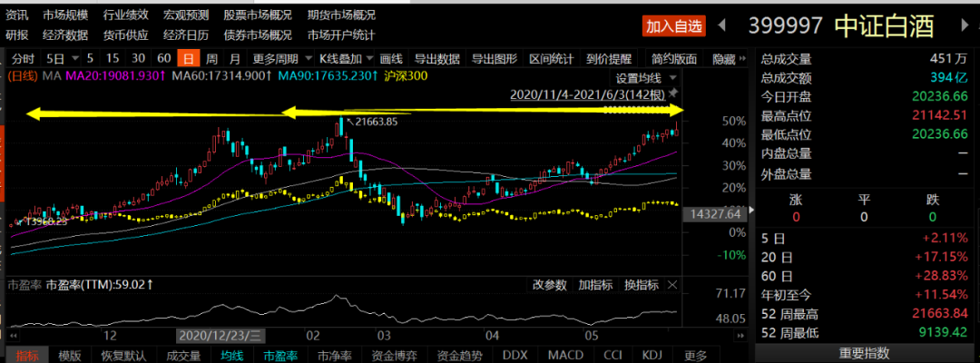
Task: Switch to 均线 indicator tab
Action: coord(231,356)
